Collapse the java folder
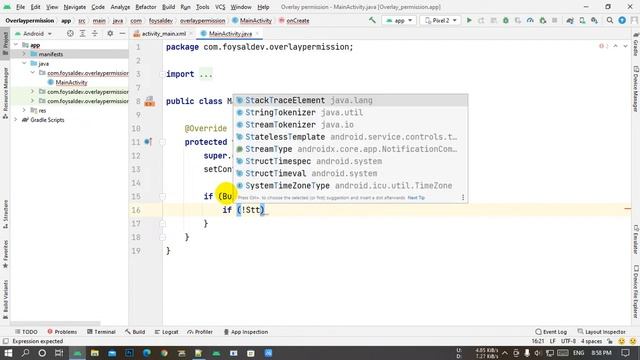Screen dimensions: 640x360 pyautogui.click(x=24, y=63)
